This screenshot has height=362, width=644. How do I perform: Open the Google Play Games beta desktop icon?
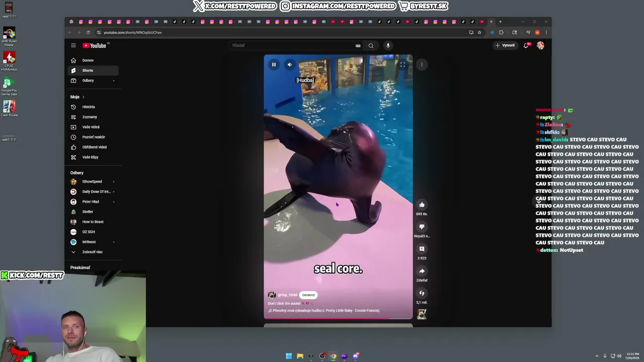pyautogui.click(x=9, y=86)
